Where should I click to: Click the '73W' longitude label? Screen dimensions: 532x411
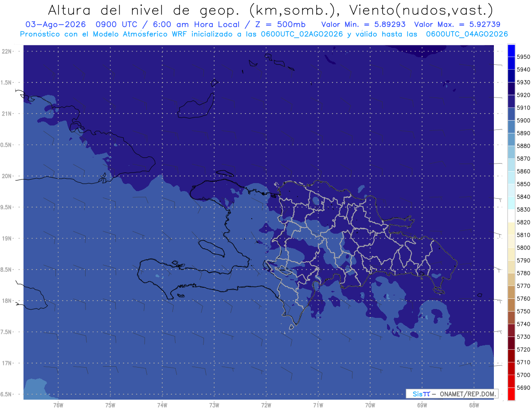tap(214, 405)
